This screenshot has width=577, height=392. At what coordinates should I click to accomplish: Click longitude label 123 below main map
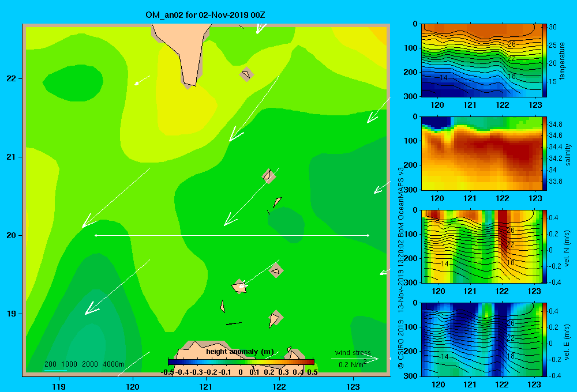pyautogui.click(x=353, y=386)
